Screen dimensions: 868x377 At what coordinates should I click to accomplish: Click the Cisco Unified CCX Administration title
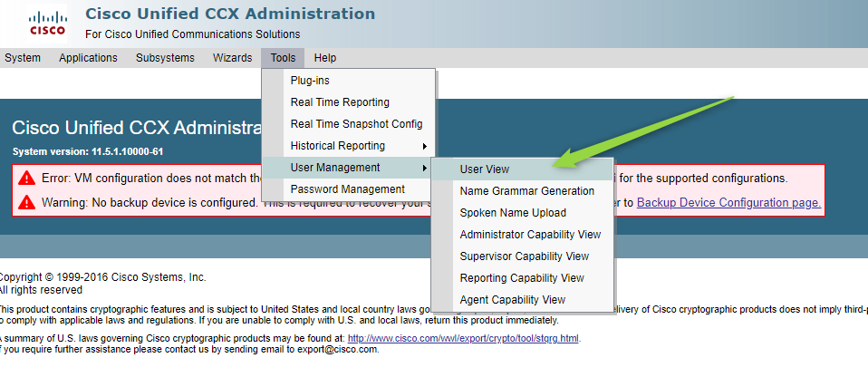[x=230, y=14]
